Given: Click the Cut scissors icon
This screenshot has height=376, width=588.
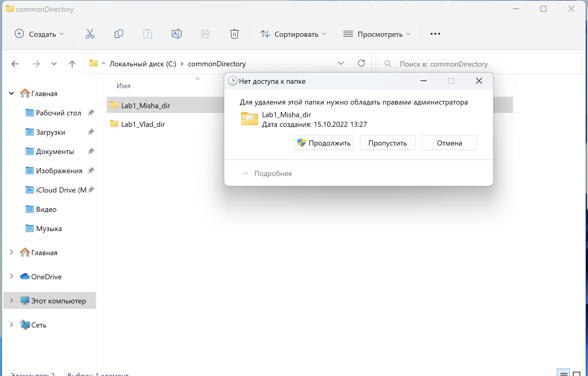Looking at the screenshot, I should pos(90,34).
